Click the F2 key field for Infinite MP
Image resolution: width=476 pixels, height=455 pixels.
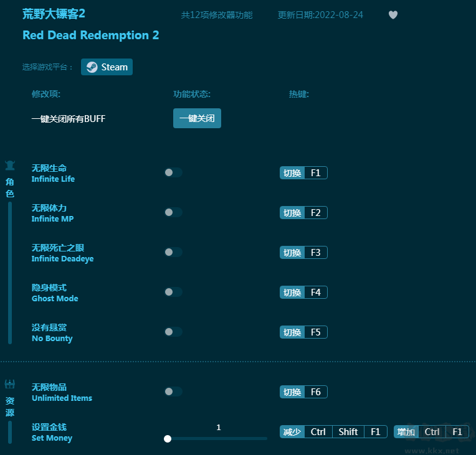click(x=316, y=213)
